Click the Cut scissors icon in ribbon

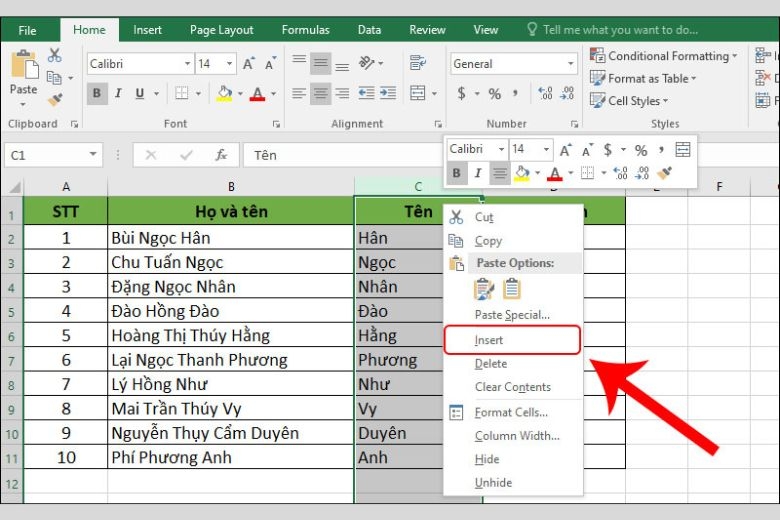(54, 55)
